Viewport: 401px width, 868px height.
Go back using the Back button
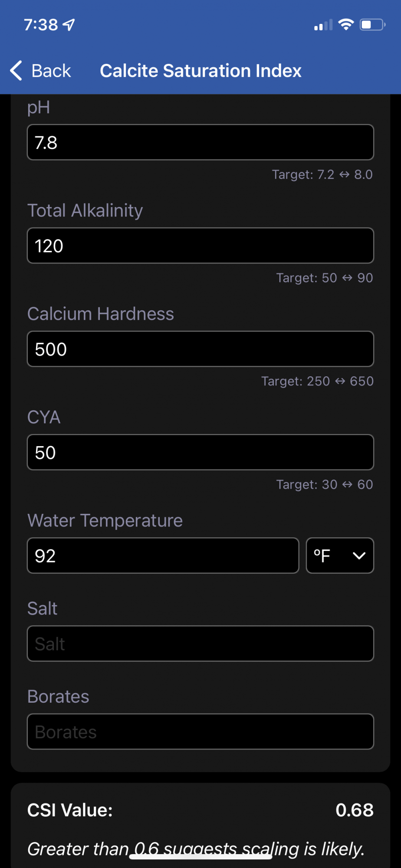click(41, 71)
